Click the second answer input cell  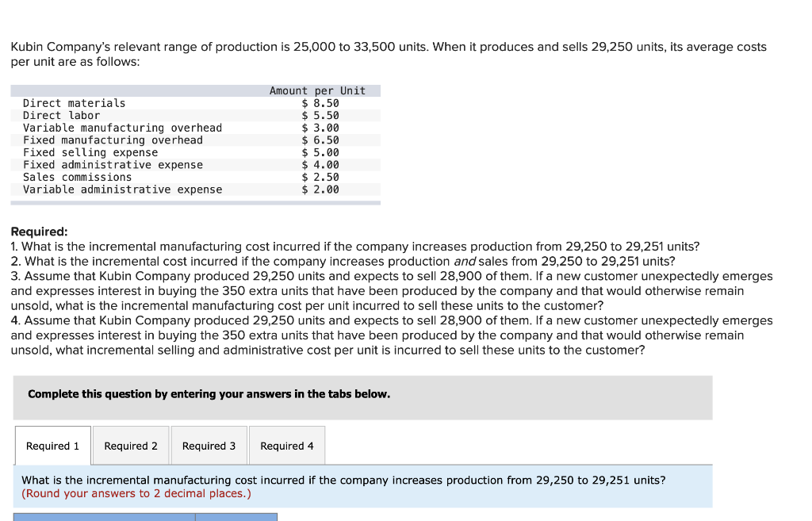pyautogui.click(x=236, y=517)
